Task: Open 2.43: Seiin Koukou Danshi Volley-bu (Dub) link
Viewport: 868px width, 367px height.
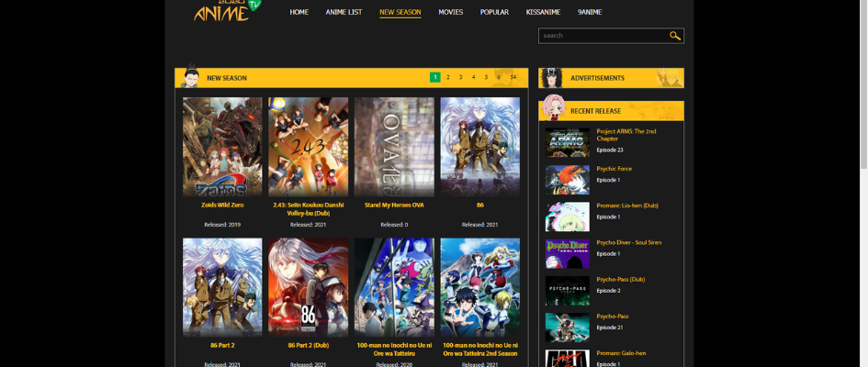Action: coord(309,209)
